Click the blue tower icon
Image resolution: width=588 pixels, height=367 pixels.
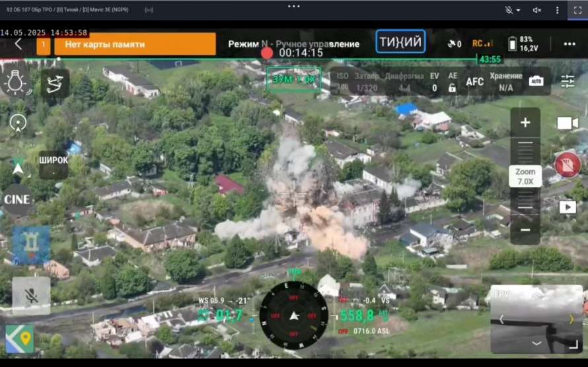[31, 245]
